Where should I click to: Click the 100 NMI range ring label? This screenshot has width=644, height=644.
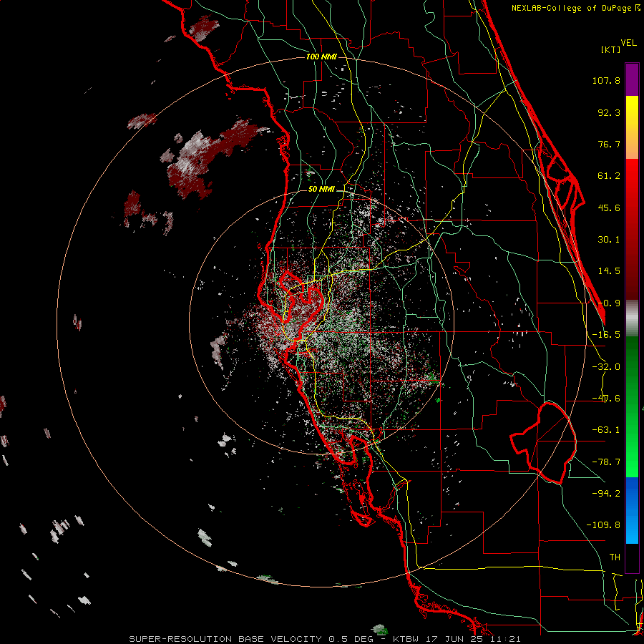click(x=321, y=57)
